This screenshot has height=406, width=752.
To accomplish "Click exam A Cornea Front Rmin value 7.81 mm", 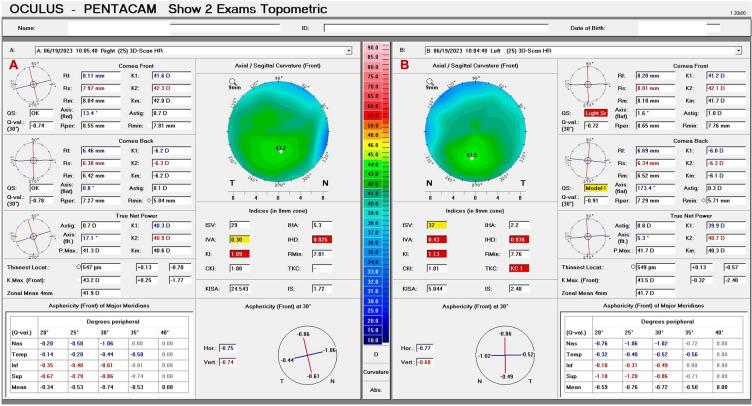I will coord(172,126).
